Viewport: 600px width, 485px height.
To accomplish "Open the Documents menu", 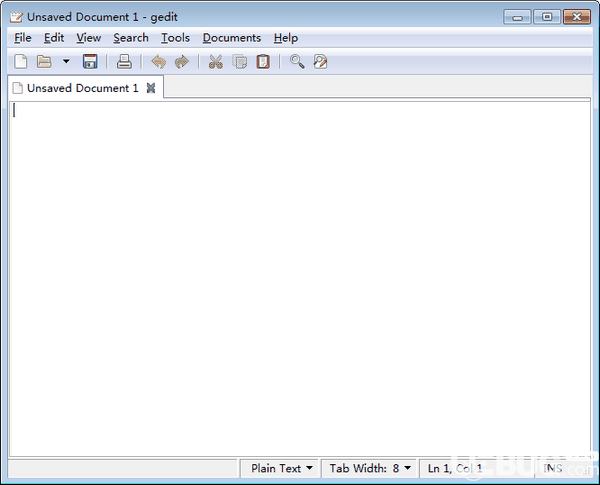I will (x=232, y=38).
